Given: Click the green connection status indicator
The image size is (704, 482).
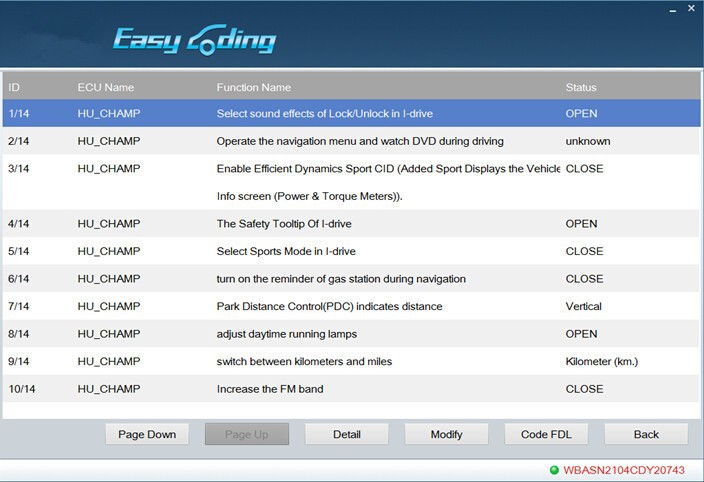Looking at the screenshot, I should [x=554, y=470].
